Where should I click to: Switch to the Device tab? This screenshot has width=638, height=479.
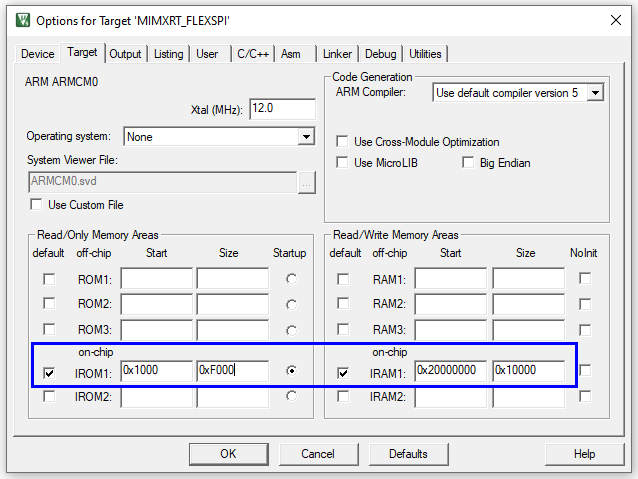(37, 54)
